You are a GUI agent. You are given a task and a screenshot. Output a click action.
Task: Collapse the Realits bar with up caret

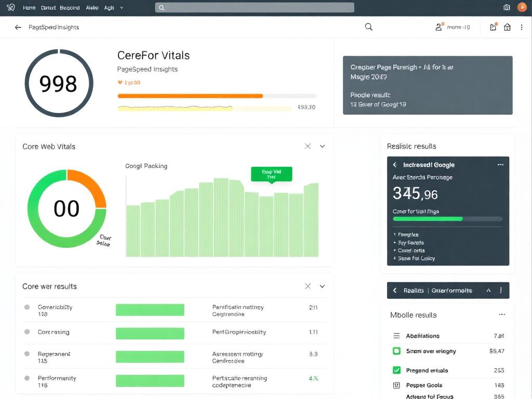click(x=488, y=290)
